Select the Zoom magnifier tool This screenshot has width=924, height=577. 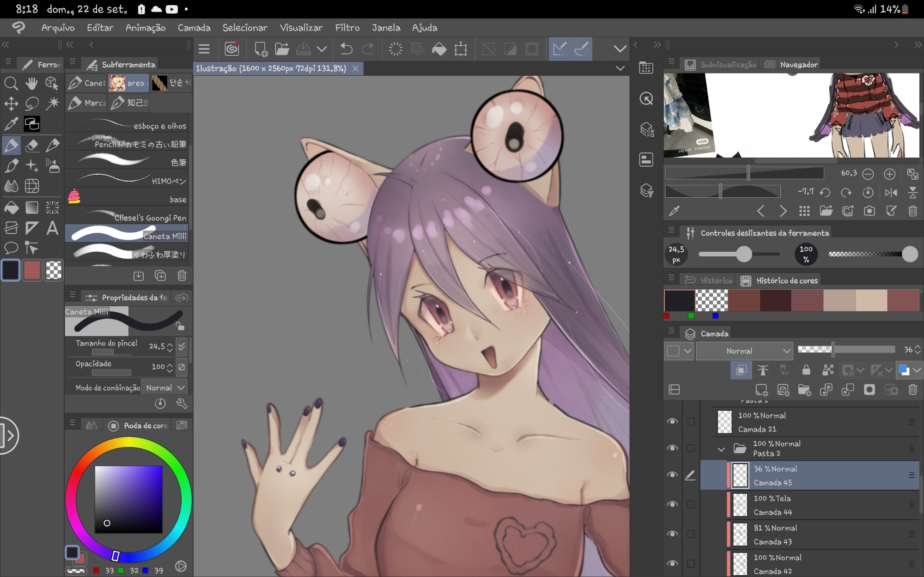(x=11, y=84)
